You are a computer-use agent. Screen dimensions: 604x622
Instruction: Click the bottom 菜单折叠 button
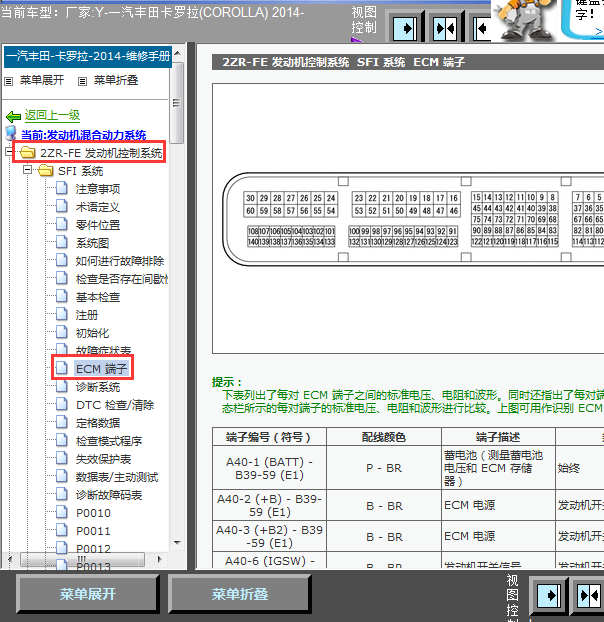(240, 594)
